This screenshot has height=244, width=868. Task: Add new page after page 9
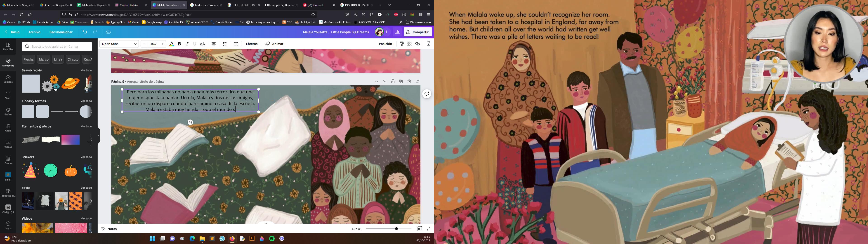pos(417,81)
